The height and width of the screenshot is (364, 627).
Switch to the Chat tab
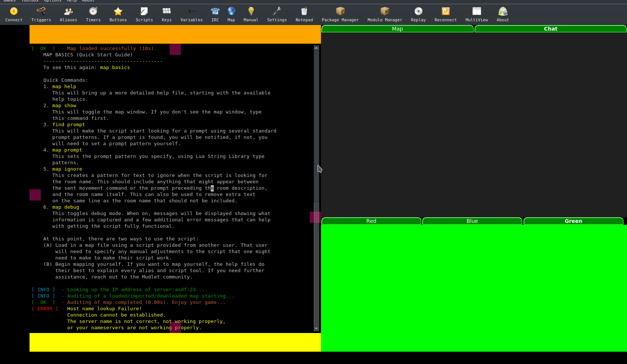[x=550, y=29]
